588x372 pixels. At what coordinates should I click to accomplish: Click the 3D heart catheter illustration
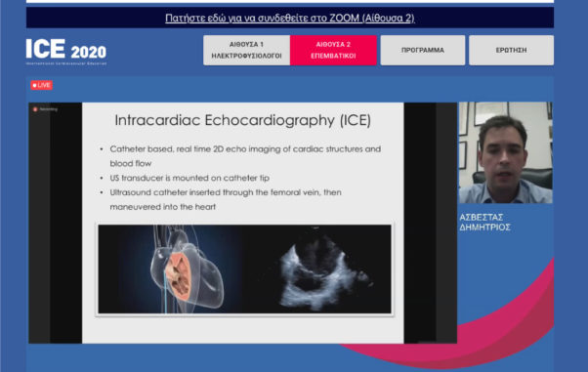click(x=170, y=269)
